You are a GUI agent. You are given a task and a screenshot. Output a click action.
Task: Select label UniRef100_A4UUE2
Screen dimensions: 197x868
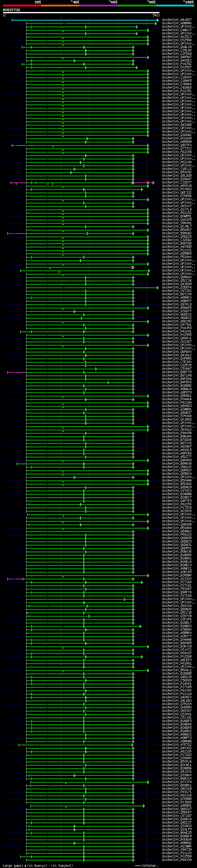tap(177, 60)
